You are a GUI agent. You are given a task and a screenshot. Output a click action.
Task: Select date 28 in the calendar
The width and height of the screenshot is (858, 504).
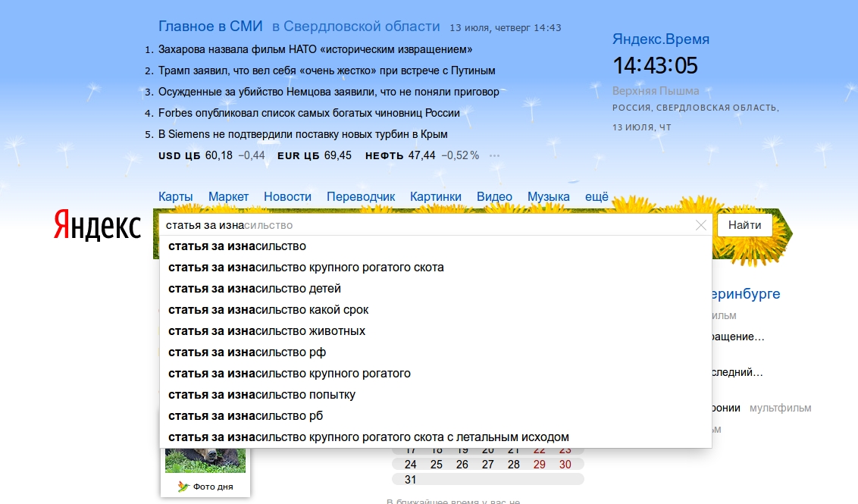pyautogui.click(x=513, y=465)
